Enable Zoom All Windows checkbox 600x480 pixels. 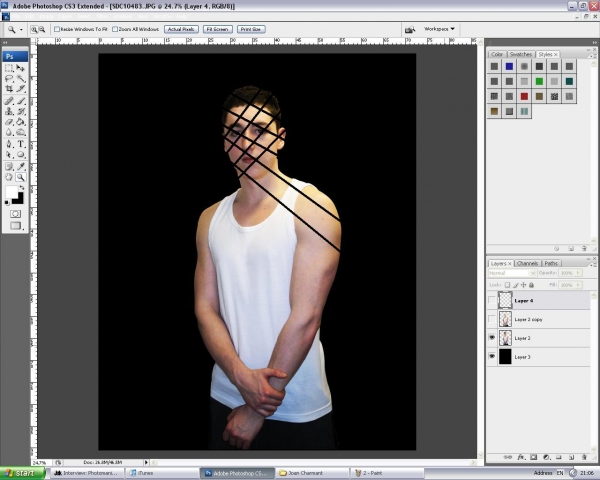click(x=115, y=29)
